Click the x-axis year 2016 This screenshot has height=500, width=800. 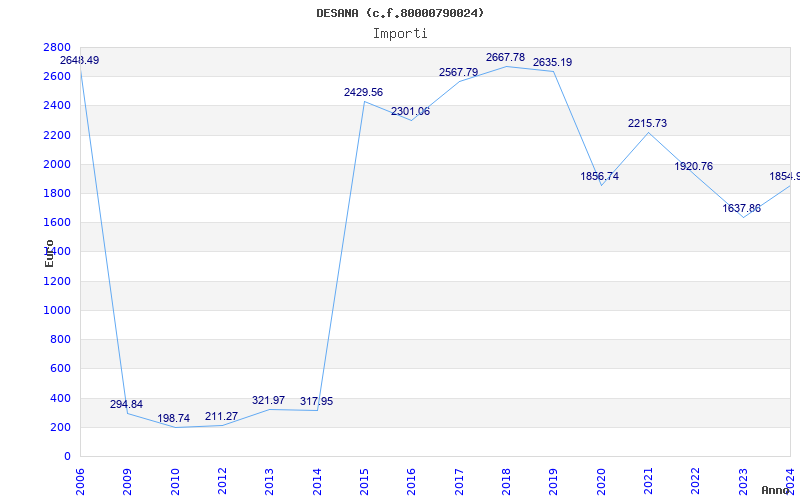pos(412,482)
